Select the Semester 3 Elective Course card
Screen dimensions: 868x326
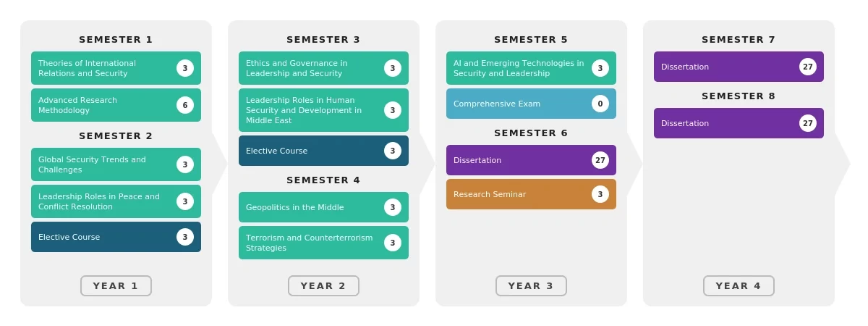point(323,151)
